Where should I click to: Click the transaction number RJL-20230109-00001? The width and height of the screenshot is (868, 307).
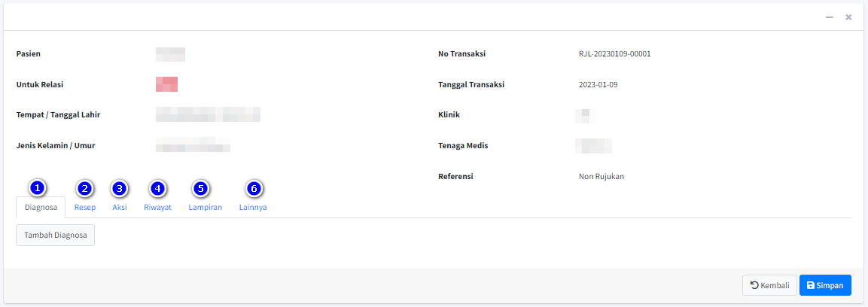(x=614, y=54)
